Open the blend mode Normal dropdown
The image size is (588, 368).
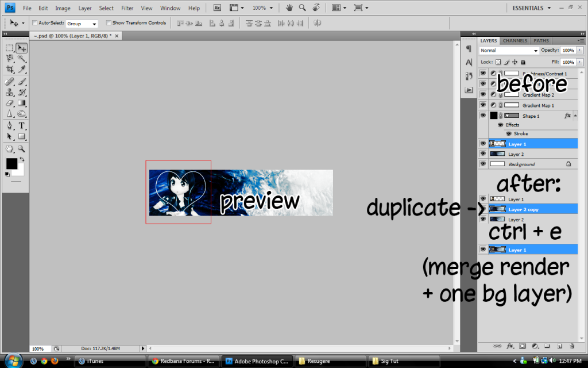click(509, 51)
